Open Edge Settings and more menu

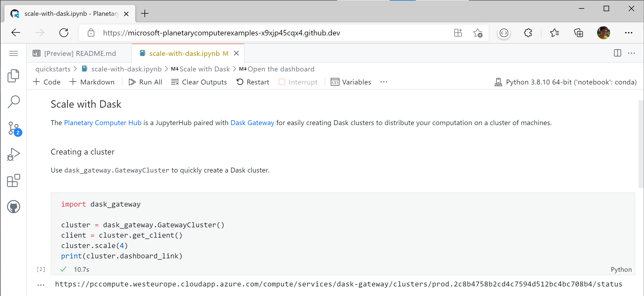tap(628, 33)
